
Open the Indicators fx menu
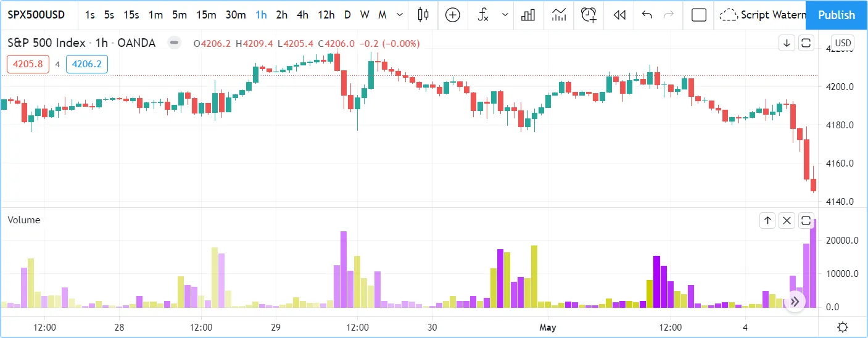click(x=484, y=15)
